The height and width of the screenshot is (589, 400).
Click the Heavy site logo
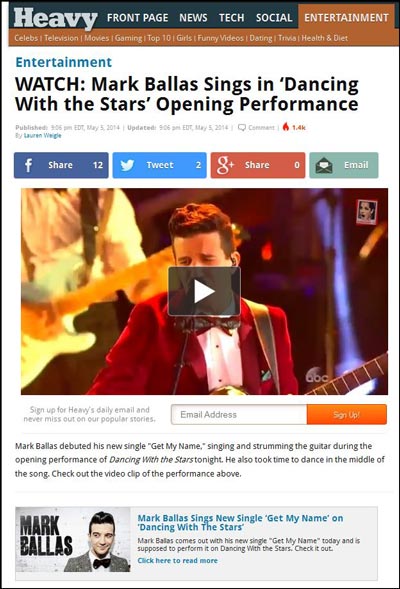[56, 18]
